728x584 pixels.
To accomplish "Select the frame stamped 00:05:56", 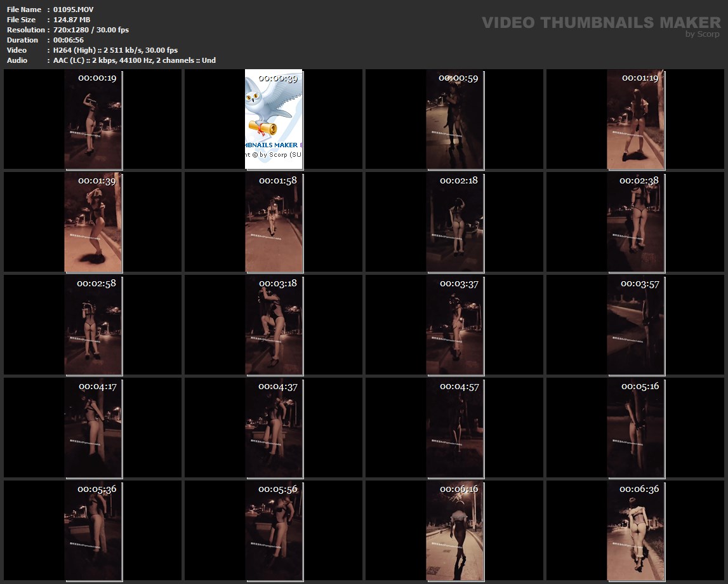I will (x=274, y=531).
